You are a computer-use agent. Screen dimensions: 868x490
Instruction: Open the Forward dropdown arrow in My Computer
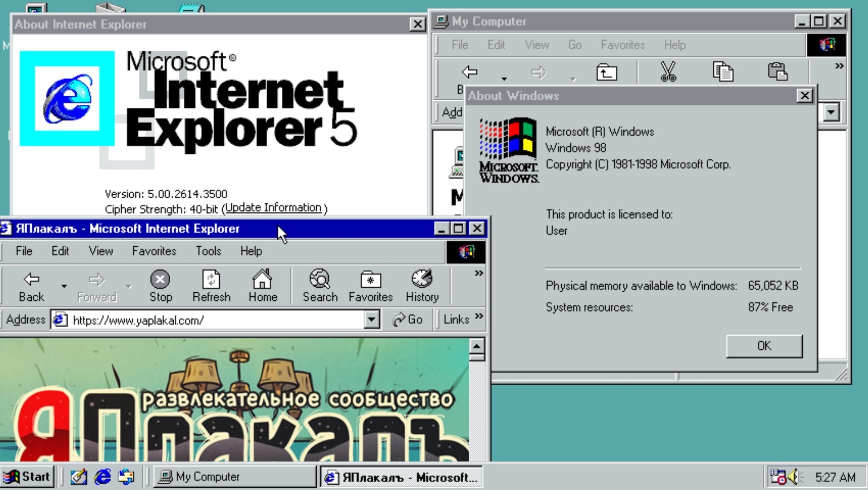click(x=573, y=78)
